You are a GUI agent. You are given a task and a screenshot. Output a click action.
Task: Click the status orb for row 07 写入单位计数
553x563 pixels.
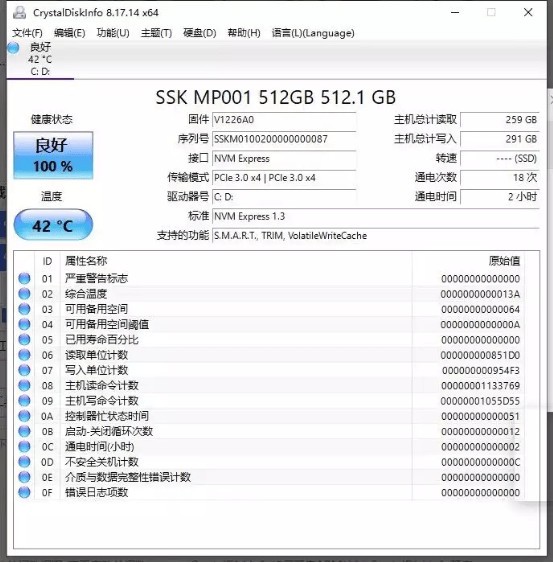click(24, 370)
